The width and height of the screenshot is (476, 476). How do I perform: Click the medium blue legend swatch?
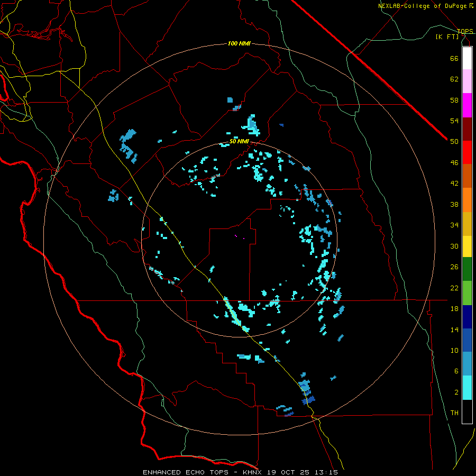coord(467,340)
